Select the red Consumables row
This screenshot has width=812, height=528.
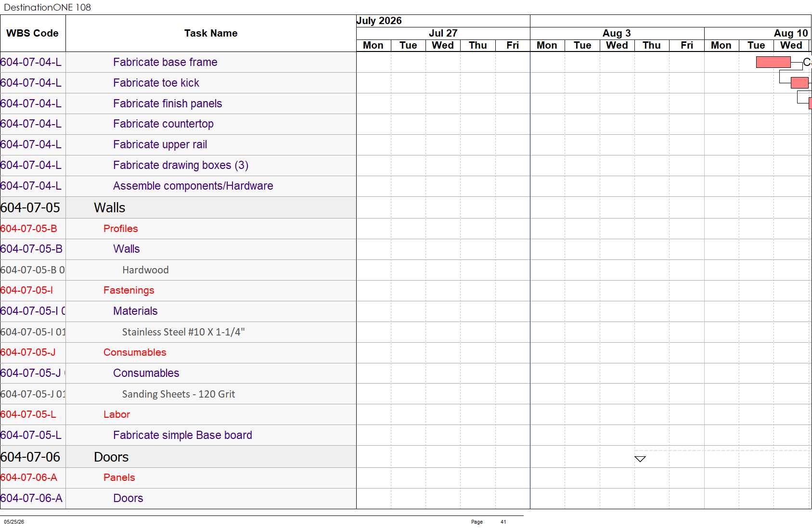(x=178, y=352)
